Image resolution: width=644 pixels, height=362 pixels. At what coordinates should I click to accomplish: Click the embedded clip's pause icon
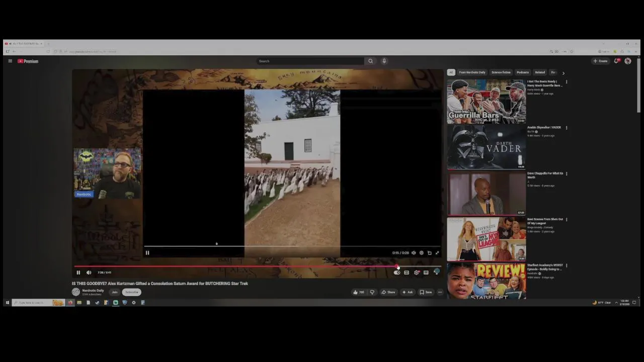coord(147,253)
